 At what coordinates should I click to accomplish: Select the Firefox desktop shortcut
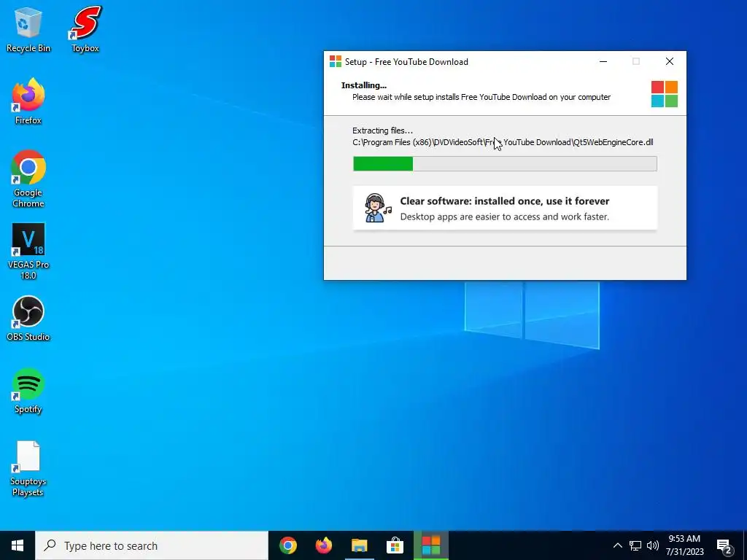[28, 102]
